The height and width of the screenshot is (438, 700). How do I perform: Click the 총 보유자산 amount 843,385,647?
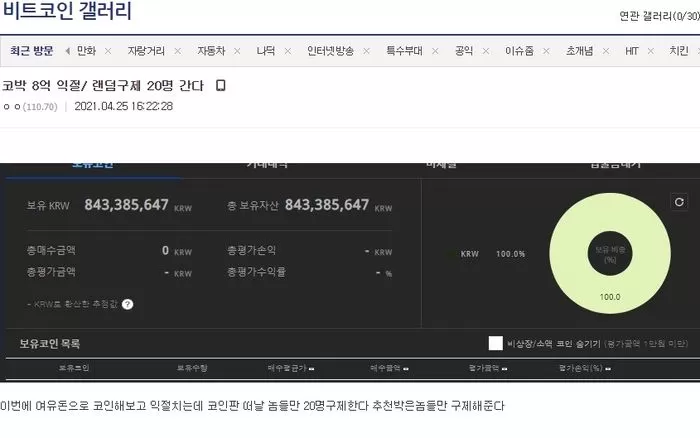327,205
